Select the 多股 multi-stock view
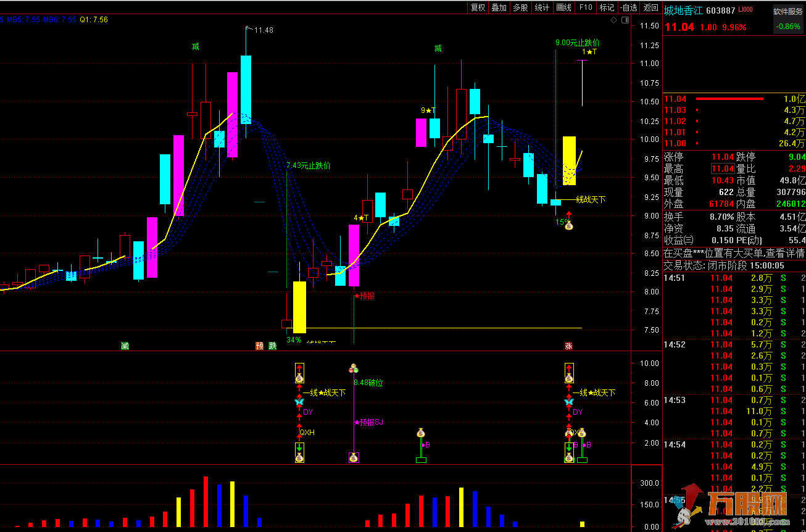The width and height of the screenshot is (806, 532). (x=520, y=7)
